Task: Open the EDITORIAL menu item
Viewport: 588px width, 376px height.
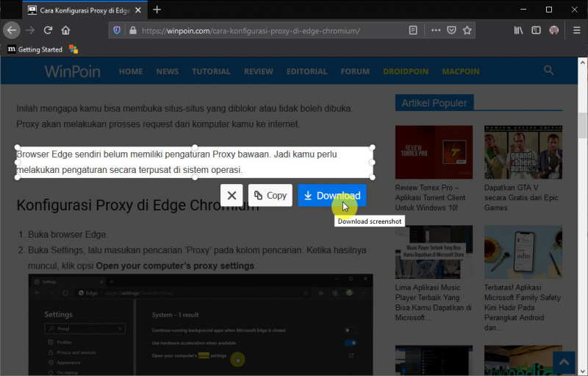Action: click(306, 71)
